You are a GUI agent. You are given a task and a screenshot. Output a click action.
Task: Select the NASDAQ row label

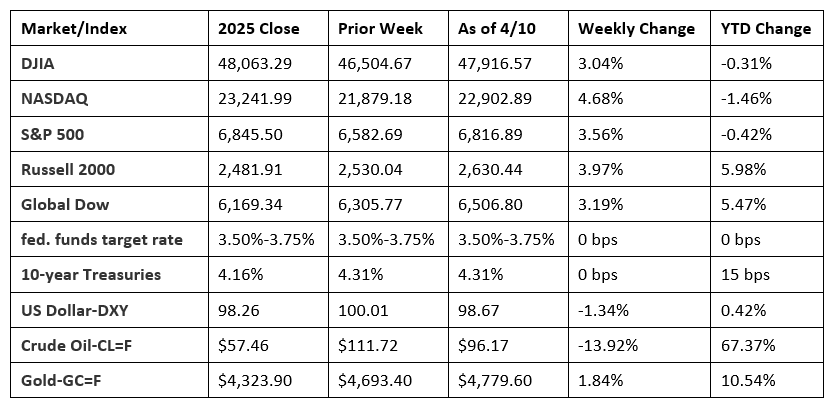pos(52,99)
